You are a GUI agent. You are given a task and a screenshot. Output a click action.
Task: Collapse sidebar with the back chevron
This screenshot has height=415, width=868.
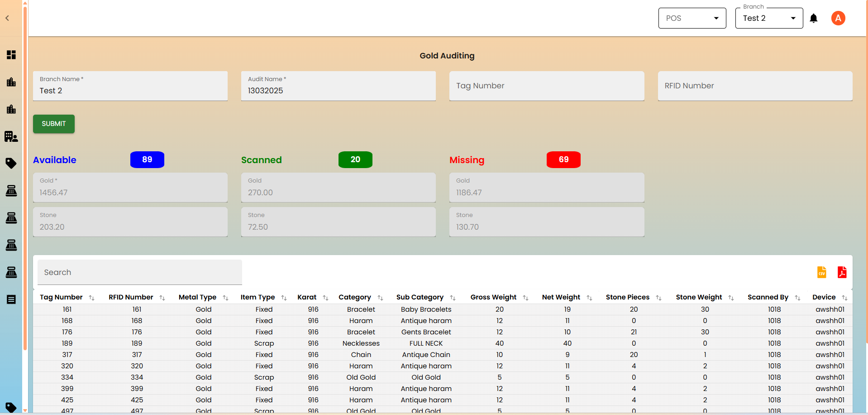[7, 18]
